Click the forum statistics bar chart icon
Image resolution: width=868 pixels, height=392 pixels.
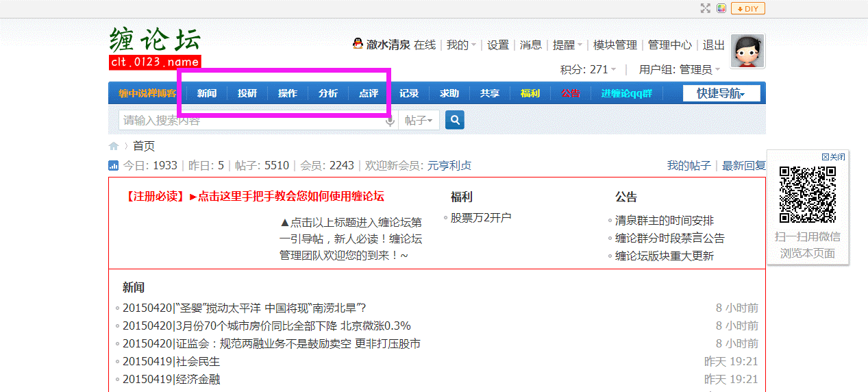click(x=114, y=165)
